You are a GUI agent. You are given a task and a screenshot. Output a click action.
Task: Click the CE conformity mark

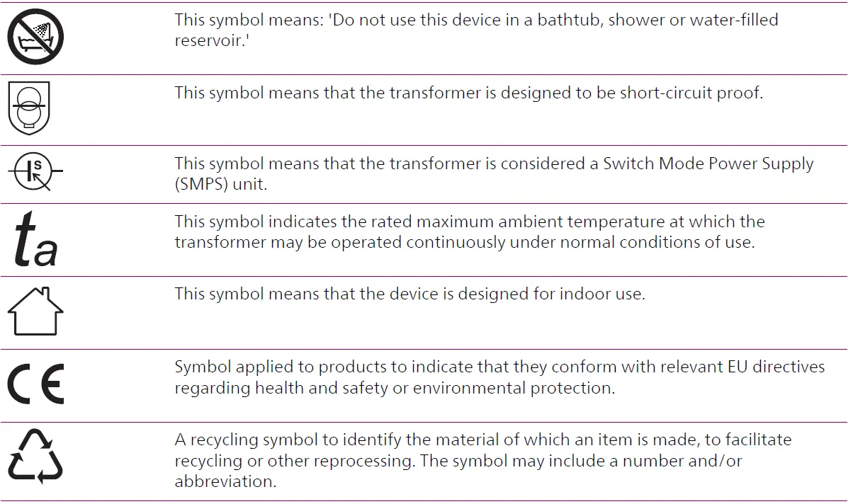click(x=35, y=384)
